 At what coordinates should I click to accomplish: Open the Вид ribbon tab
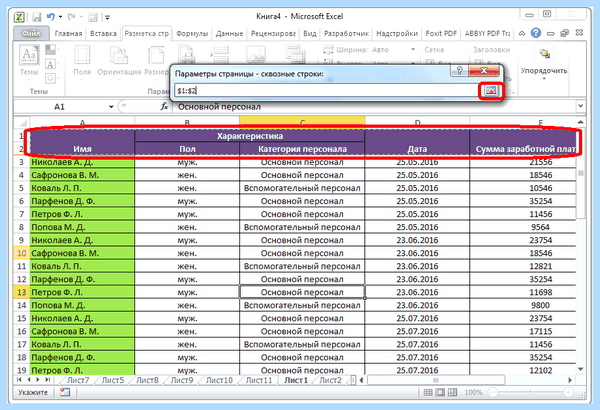click(x=310, y=34)
